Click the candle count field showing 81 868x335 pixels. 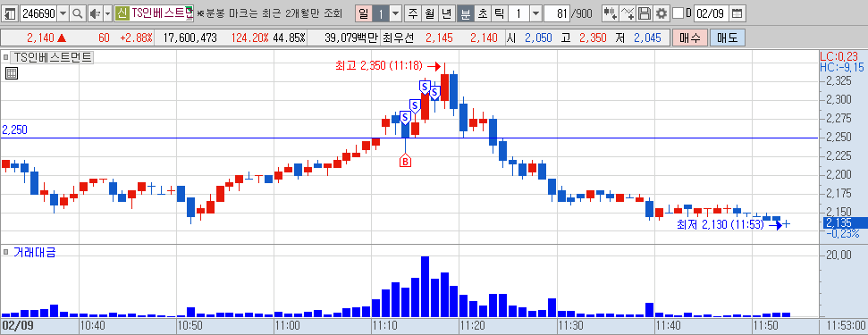click(558, 13)
